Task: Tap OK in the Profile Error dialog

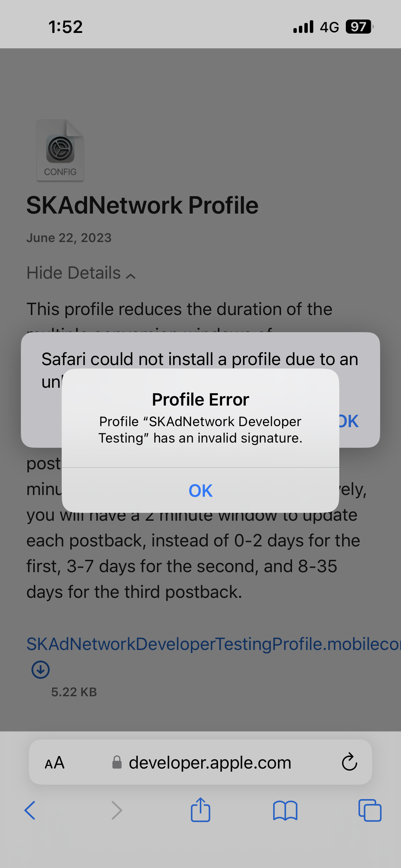Action: pos(200,491)
